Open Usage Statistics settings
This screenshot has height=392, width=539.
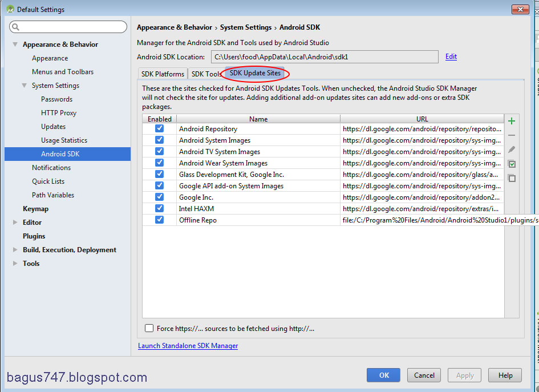click(64, 140)
